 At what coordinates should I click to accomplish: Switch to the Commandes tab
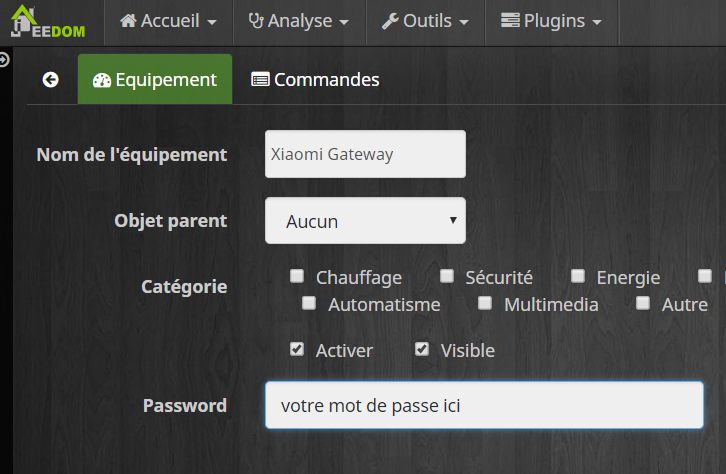coord(315,80)
